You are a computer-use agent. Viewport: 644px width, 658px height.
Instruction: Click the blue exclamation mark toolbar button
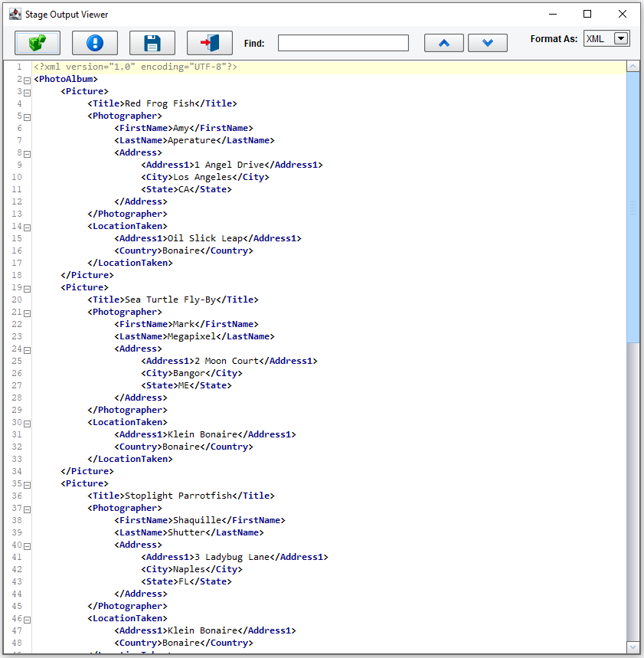click(95, 43)
